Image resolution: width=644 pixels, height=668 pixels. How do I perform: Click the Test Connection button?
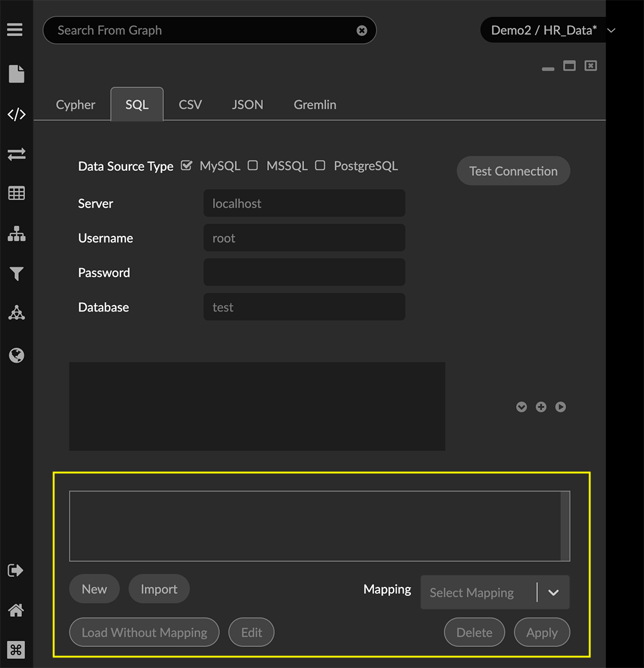[x=513, y=171]
